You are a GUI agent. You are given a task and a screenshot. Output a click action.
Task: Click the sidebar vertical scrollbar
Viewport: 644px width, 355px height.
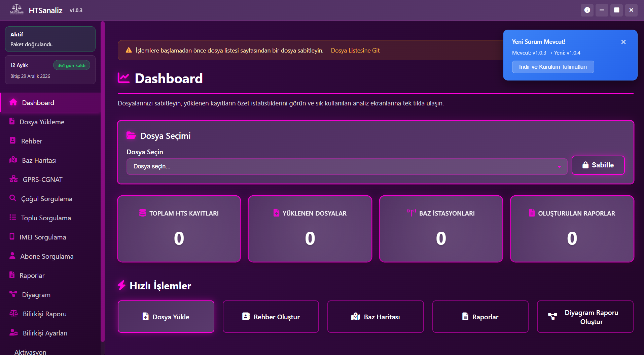(103, 182)
